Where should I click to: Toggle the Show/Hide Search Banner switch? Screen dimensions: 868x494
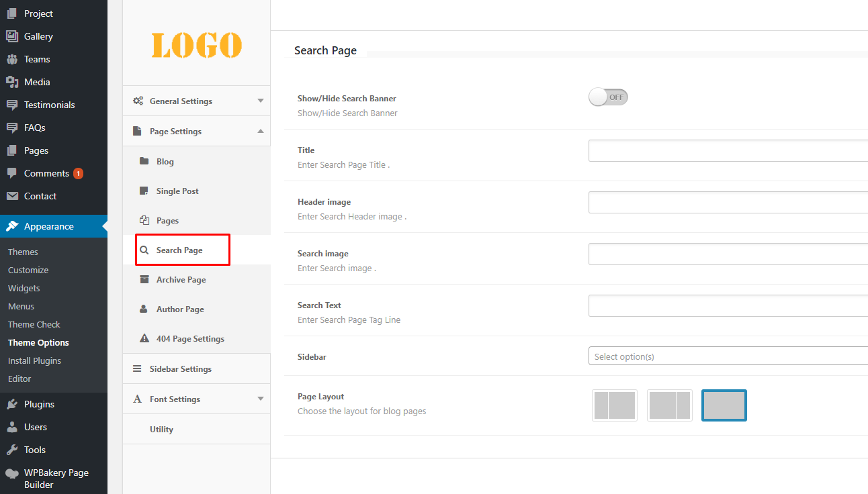click(608, 97)
